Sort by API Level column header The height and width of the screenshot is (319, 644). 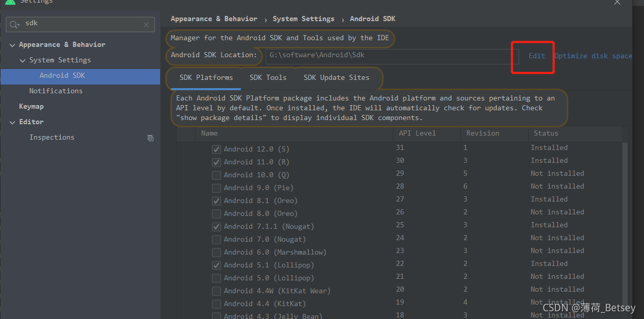click(426, 133)
